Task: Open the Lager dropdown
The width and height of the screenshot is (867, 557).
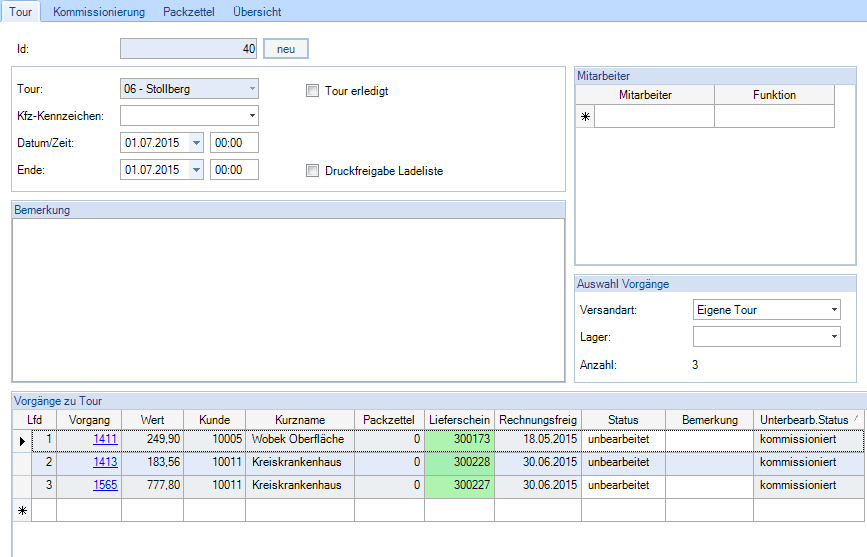Action: (834, 338)
